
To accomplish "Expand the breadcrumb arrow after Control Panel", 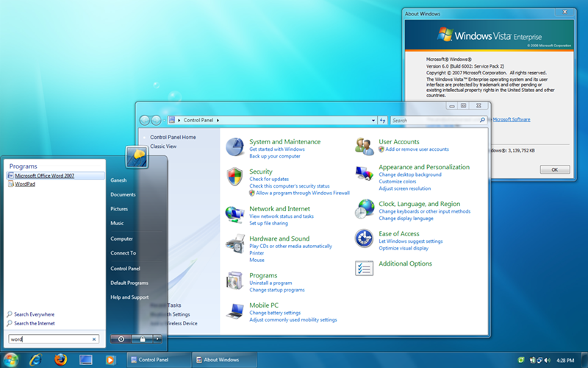I will click(x=218, y=120).
